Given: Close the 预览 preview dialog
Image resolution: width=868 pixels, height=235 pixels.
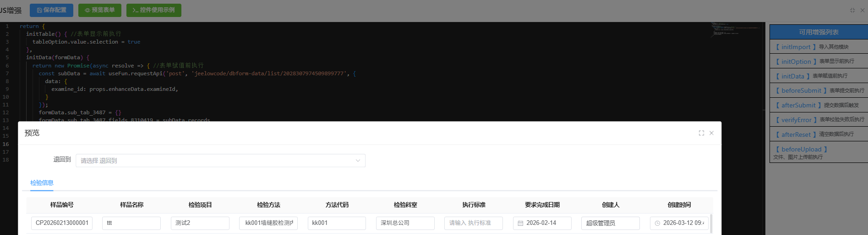Looking at the screenshot, I should (711, 133).
